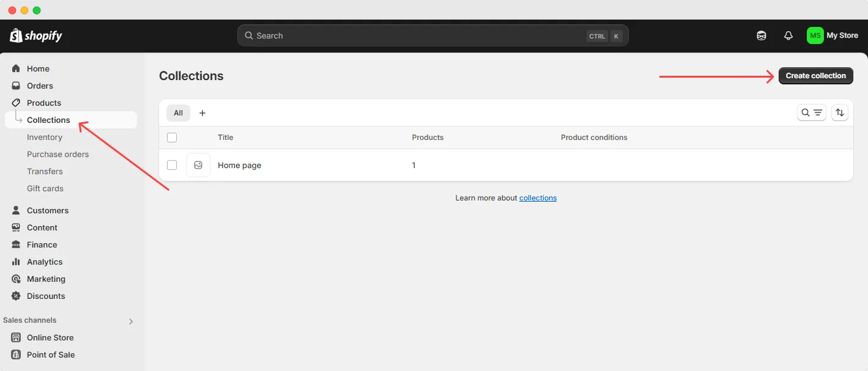This screenshot has height=371, width=868.
Task: Check the Home page collection checkbox
Action: click(x=172, y=165)
